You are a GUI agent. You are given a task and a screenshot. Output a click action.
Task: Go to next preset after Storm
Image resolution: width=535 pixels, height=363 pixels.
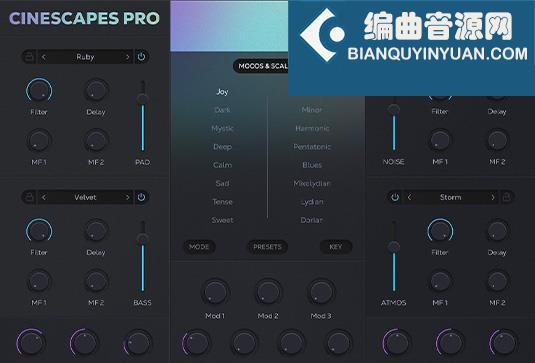click(x=493, y=197)
